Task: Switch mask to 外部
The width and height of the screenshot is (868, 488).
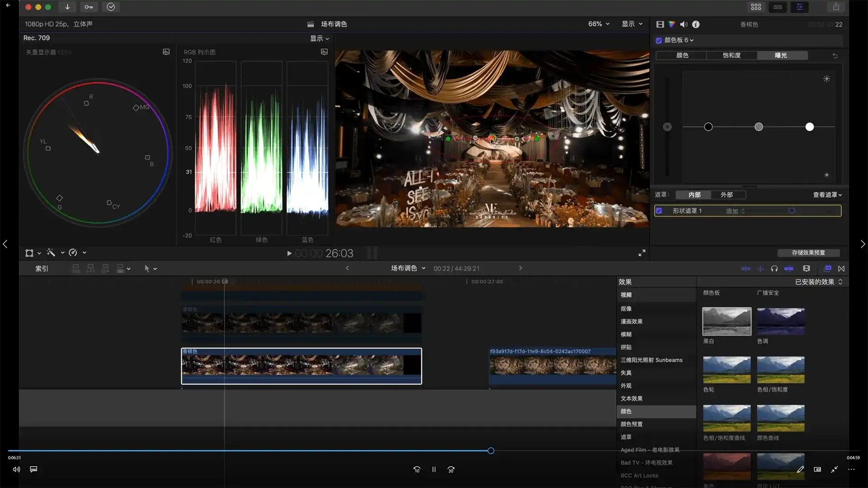Action: coord(726,195)
